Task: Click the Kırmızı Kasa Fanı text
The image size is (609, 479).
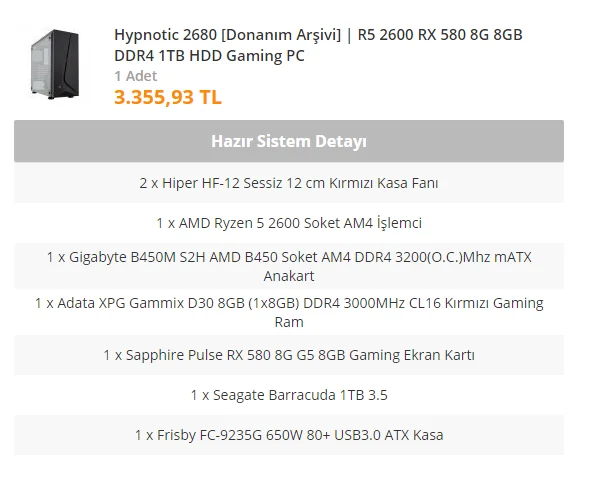Action: coord(385,184)
